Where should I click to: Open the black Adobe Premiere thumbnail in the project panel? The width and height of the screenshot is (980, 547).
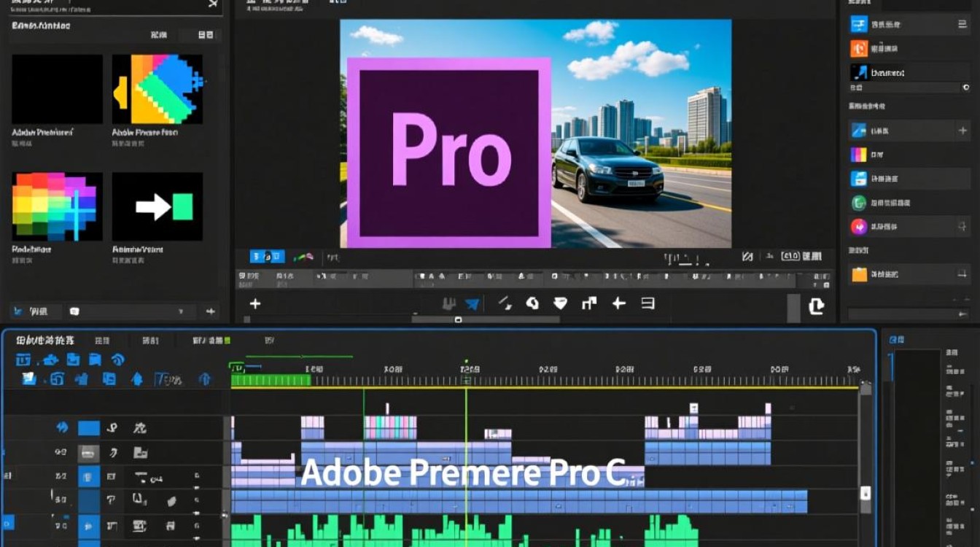[x=57, y=89]
